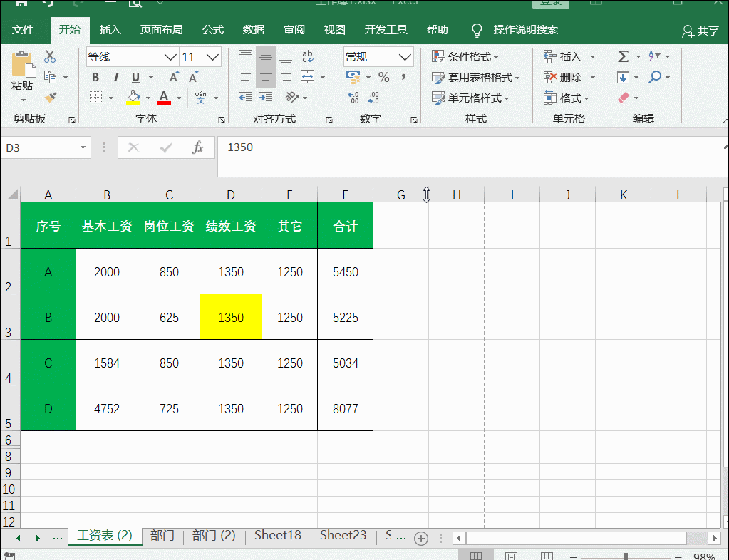Increase font size with large A
This screenshot has height=560, width=729.
point(174,77)
